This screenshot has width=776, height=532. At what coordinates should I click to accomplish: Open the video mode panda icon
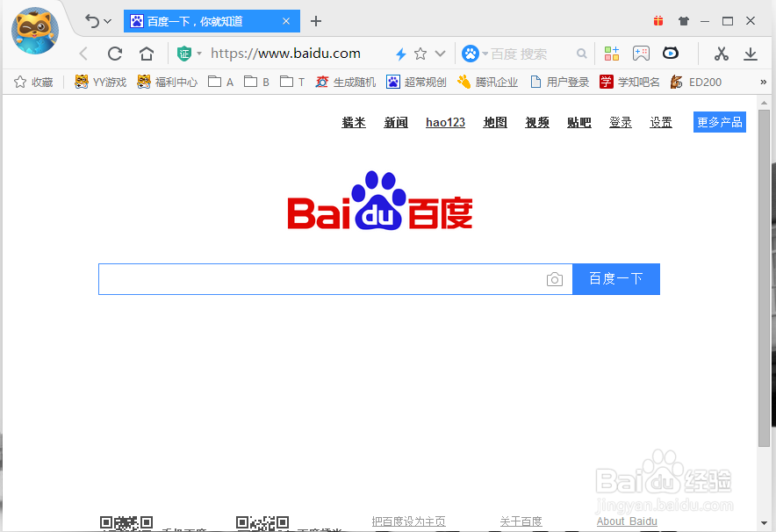pos(671,54)
